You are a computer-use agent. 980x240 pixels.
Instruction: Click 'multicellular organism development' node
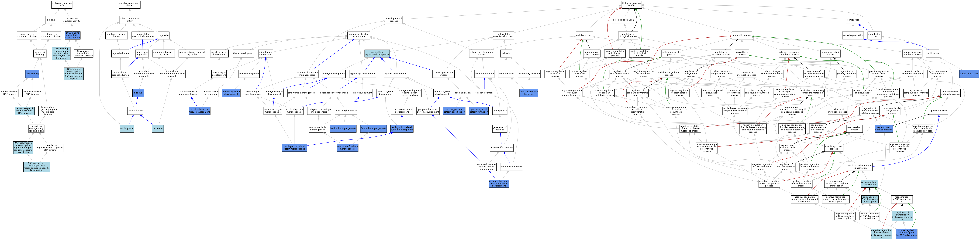tap(377, 53)
